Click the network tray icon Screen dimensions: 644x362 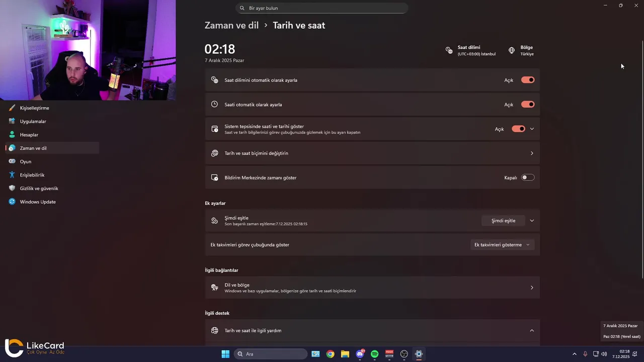(596, 354)
